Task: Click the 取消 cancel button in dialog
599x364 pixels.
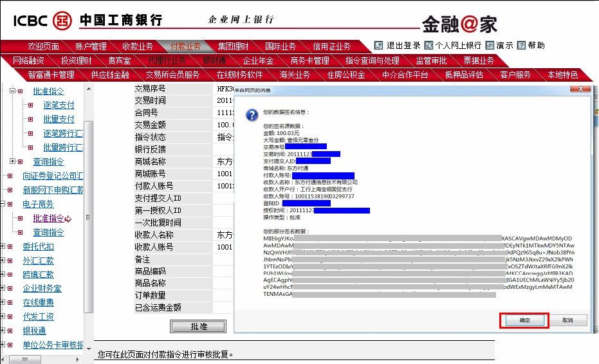Action: pos(567,320)
